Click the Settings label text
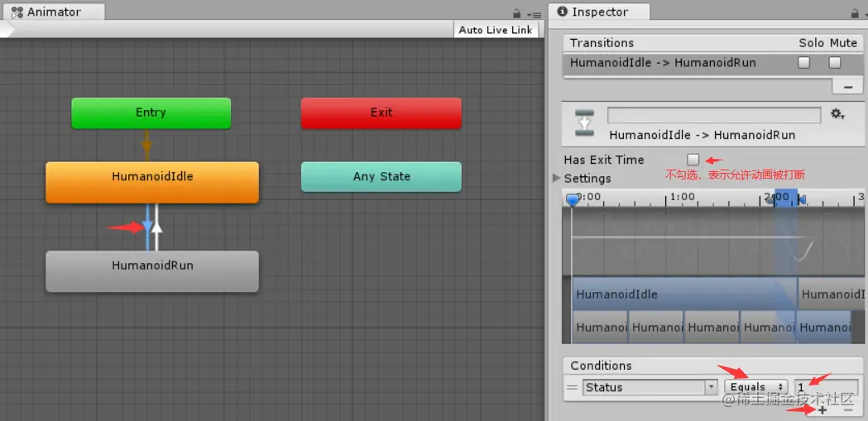This screenshot has width=868, height=421. tap(587, 179)
